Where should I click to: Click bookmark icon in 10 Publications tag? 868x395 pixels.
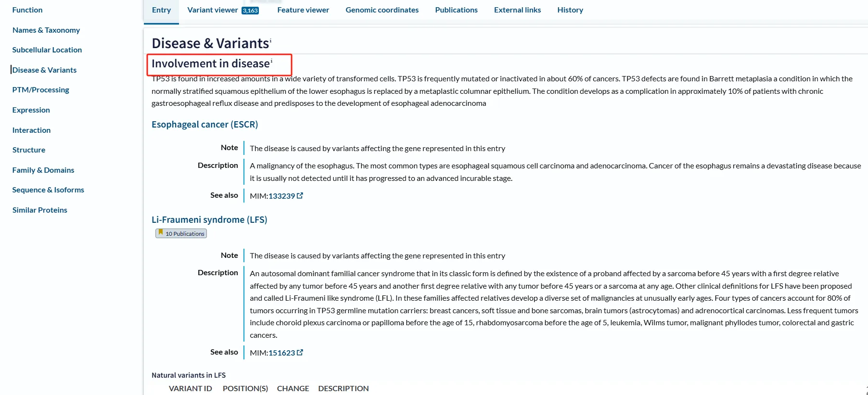coord(161,233)
